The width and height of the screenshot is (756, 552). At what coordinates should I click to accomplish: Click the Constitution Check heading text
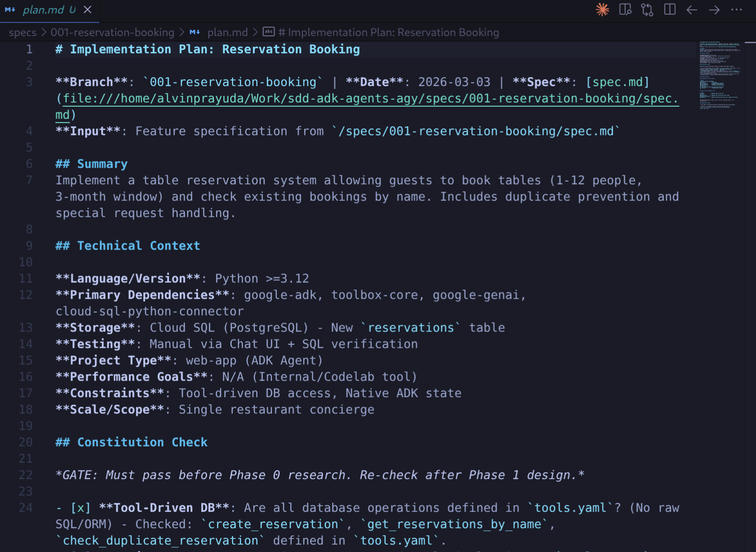142,442
